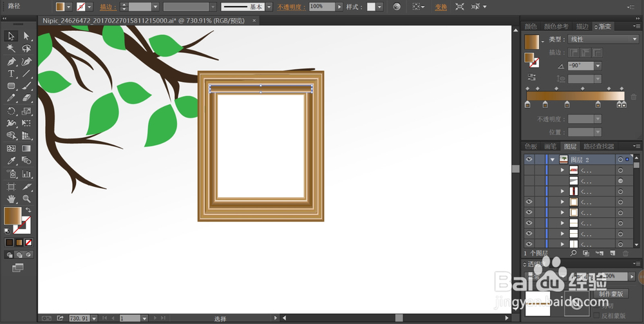644x324 pixels.
Task: Toggle visibility eye of 图层 2
Action: (x=529, y=159)
